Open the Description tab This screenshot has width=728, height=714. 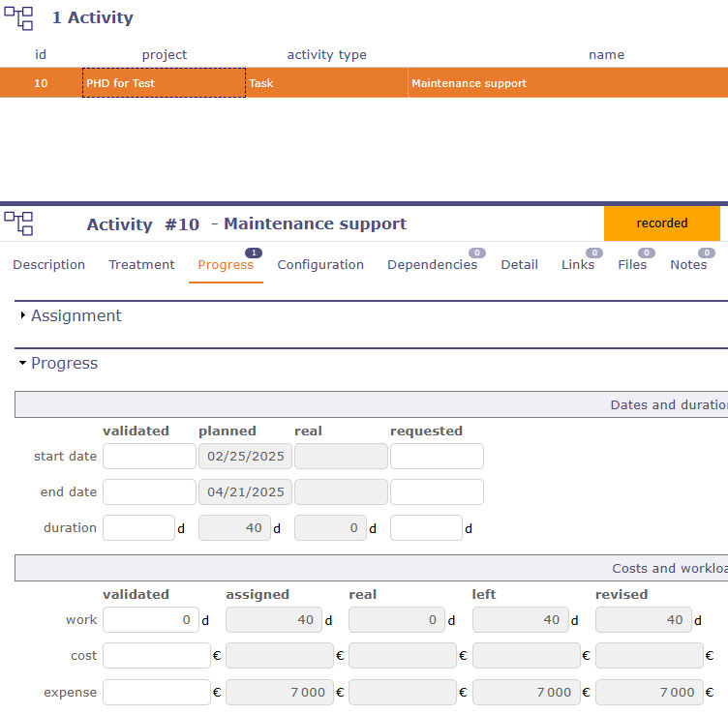(48, 264)
